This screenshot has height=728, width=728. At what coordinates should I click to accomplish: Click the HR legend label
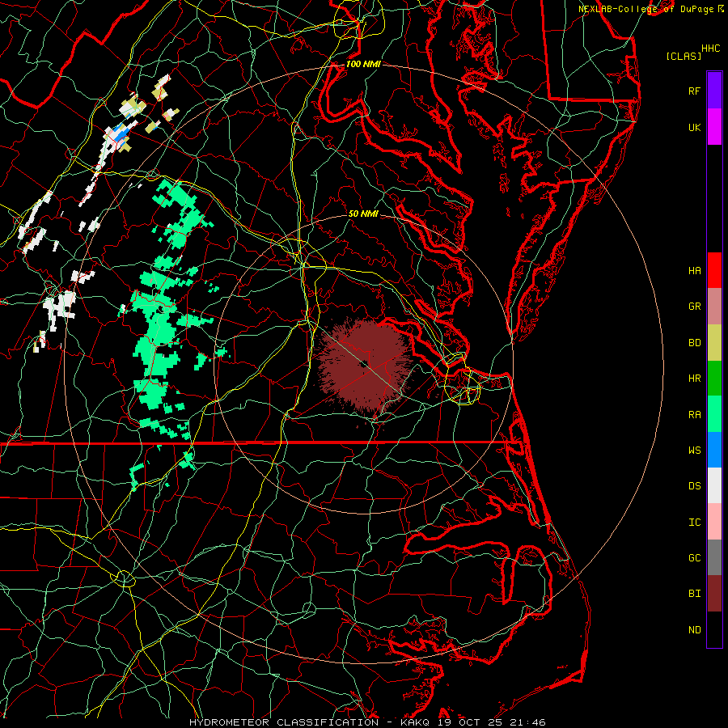pyautogui.click(x=694, y=379)
